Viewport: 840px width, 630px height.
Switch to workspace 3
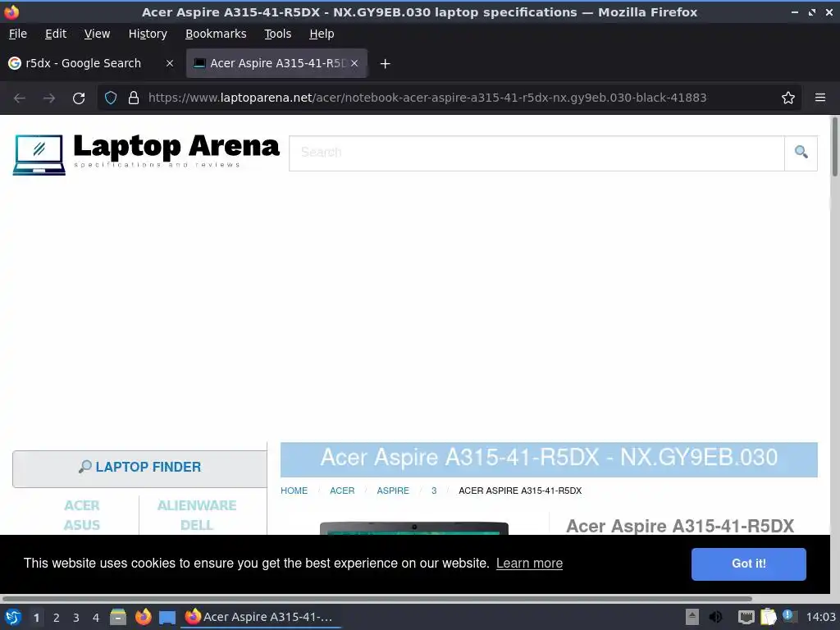click(76, 618)
